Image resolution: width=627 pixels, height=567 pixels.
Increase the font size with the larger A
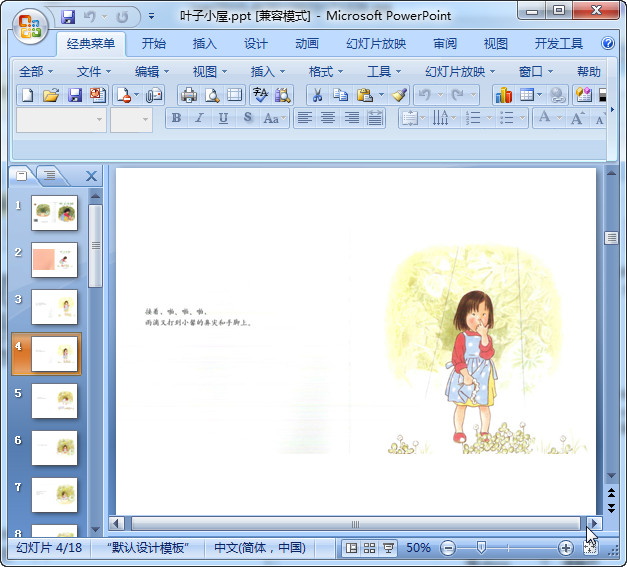(x=577, y=118)
